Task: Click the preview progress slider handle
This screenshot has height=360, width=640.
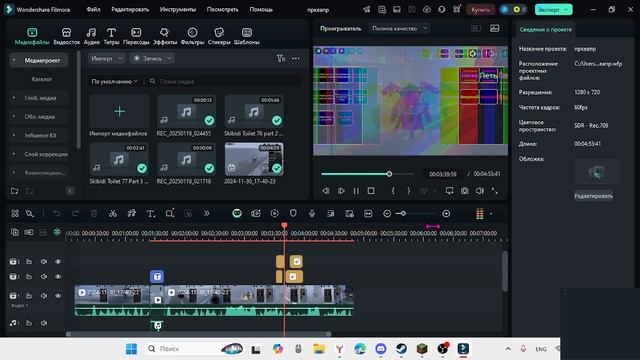Action: tap(389, 174)
